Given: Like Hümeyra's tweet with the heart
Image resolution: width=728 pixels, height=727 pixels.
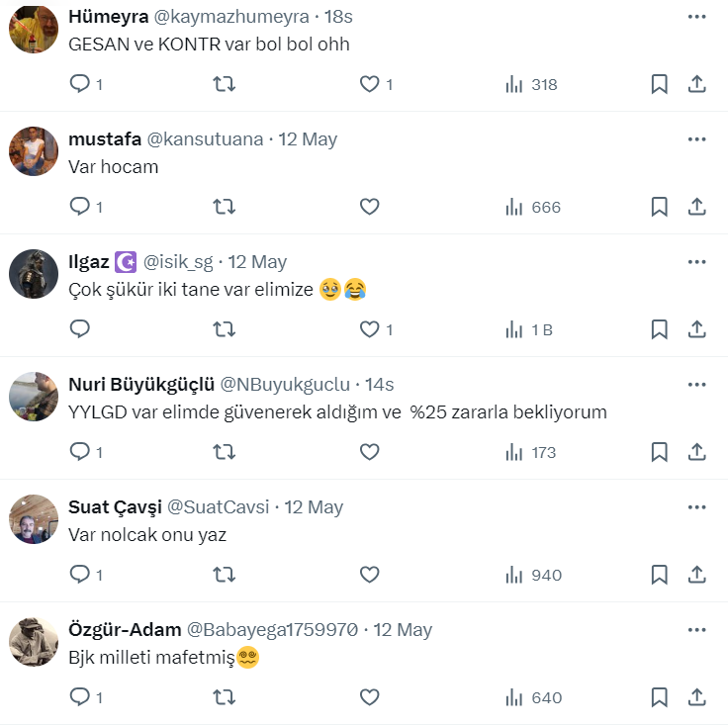Looking at the screenshot, I should coord(370,84).
